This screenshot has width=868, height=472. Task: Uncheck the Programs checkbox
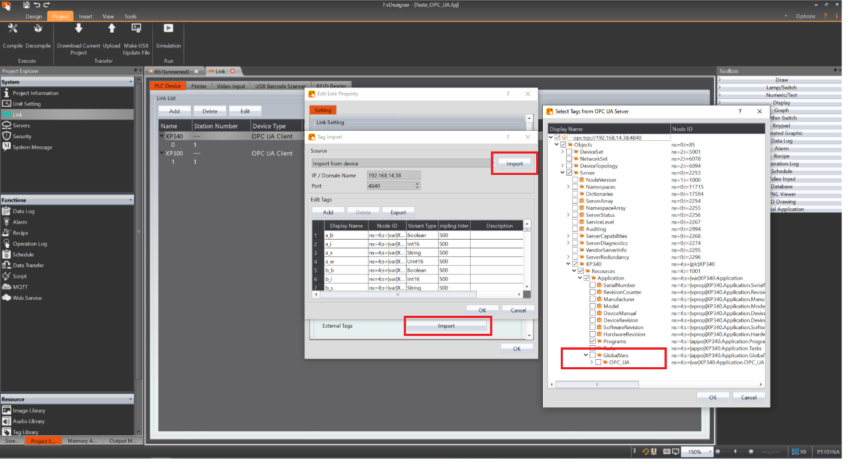[x=592, y=341]
